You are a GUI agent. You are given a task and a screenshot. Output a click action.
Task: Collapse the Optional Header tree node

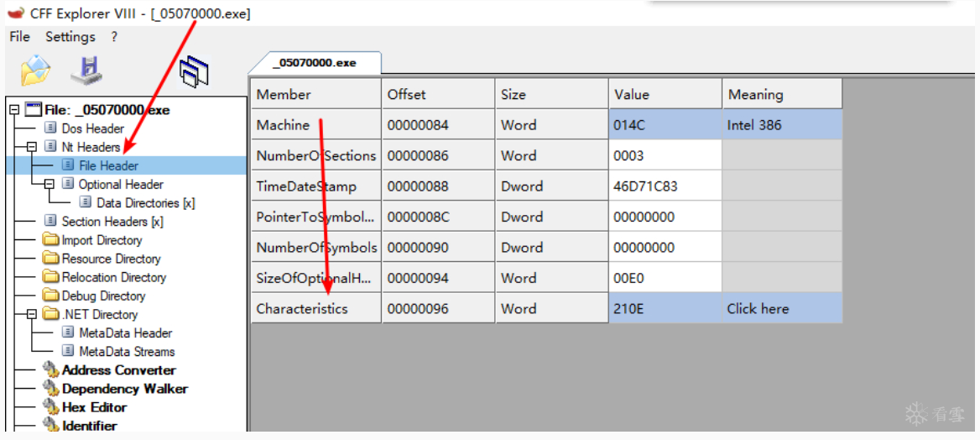[x=50, y=185]
